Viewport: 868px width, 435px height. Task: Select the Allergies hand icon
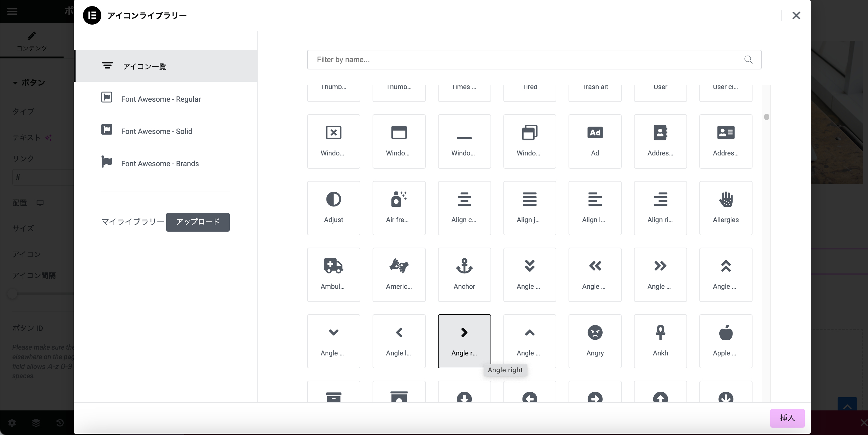coord(725,208)
